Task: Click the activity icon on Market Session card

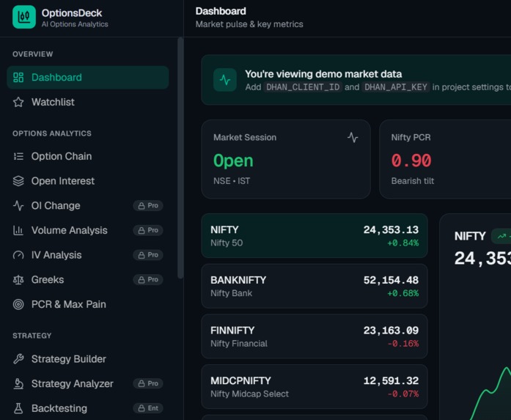Action: tap(353, 137)
